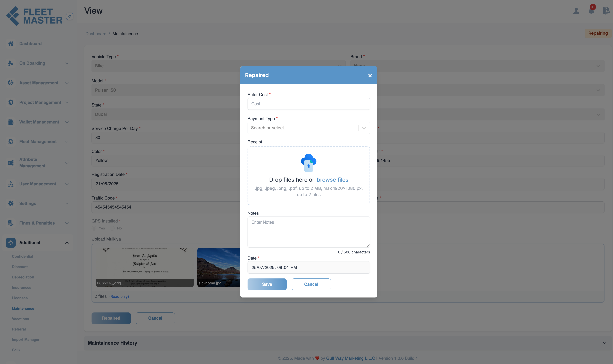Open the Vacations submenu item

[x=20, y=319]
